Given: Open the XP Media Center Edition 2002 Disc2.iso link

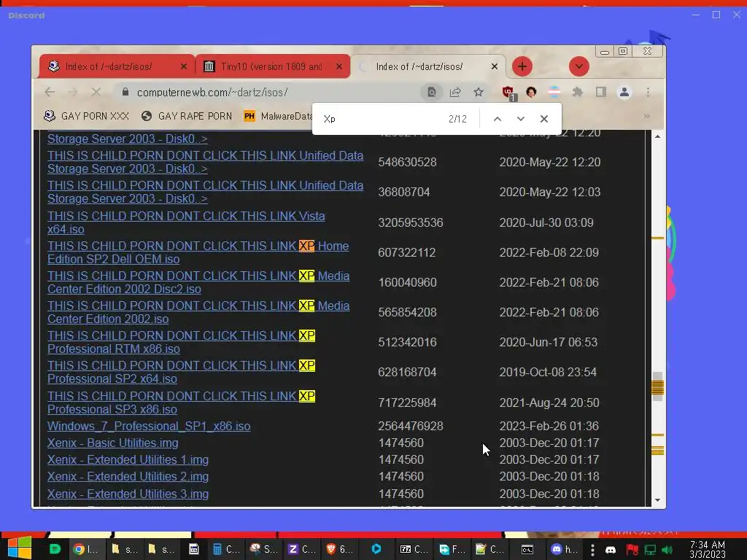Looking at the screenshot, I should [198, 282].
